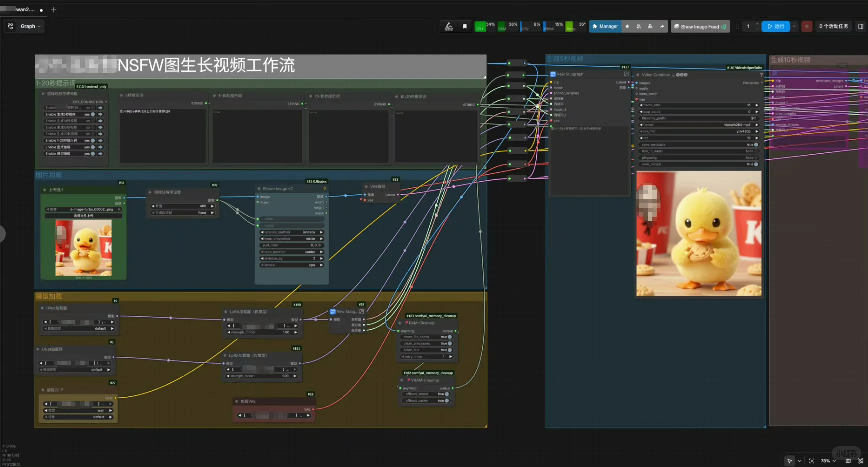Open the workflow graph icon at top-left

[x=10, y=26]
